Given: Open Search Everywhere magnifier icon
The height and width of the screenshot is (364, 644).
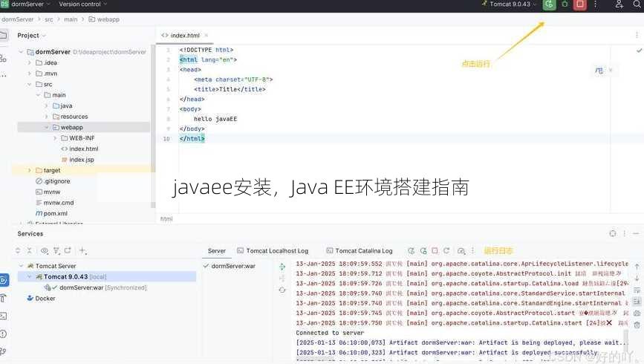Looking at the screenshot, I should (637, 4).
